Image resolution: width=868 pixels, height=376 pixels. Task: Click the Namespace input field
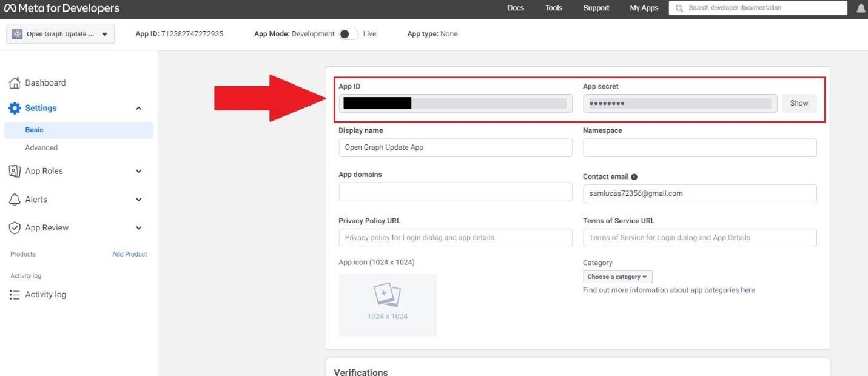(700, 147)
